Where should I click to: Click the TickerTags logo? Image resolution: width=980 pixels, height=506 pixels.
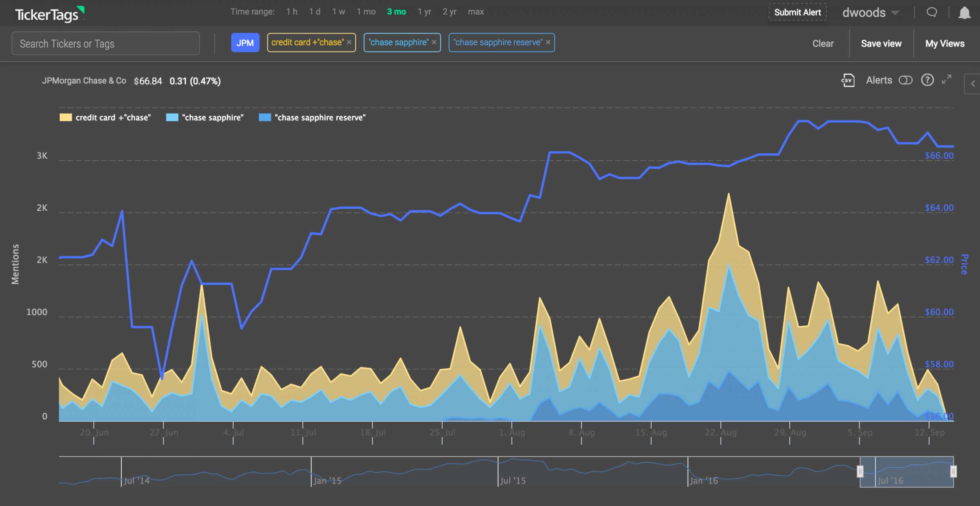tap(50, 13)
